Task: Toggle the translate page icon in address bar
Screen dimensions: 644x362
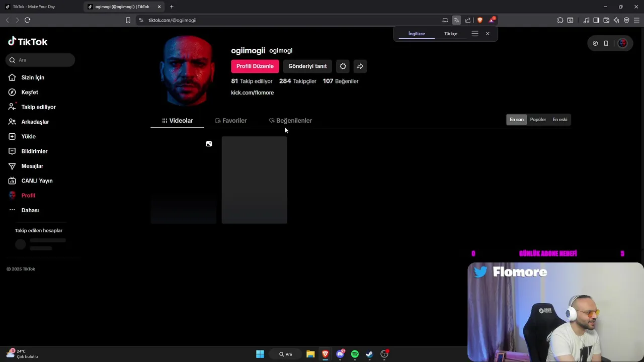Action: pyautogui.click(x=456, y=20)
